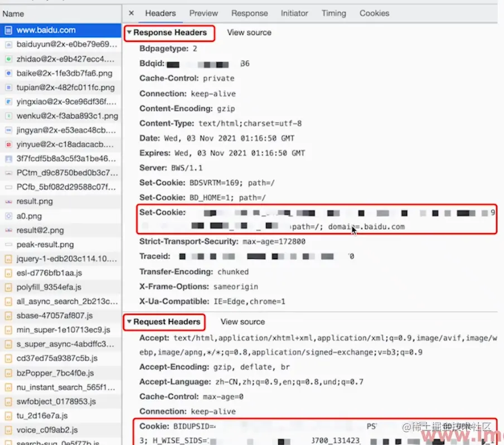Open the Cookies tab

pos(375,13)
